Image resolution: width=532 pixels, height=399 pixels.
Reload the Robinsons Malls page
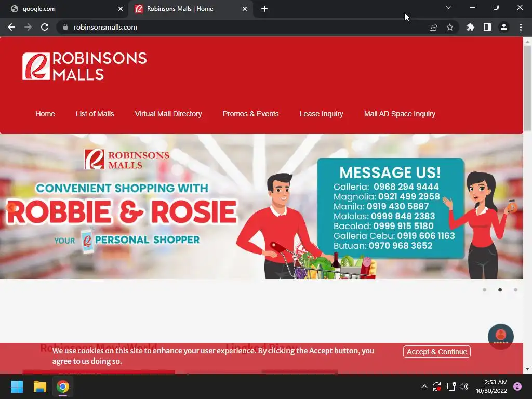coord(45,27)
